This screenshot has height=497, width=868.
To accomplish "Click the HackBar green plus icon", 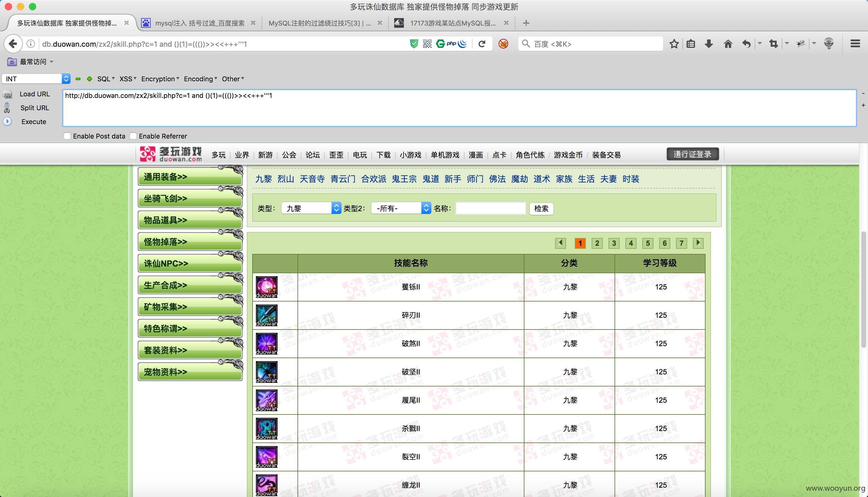I will [90, 79].
